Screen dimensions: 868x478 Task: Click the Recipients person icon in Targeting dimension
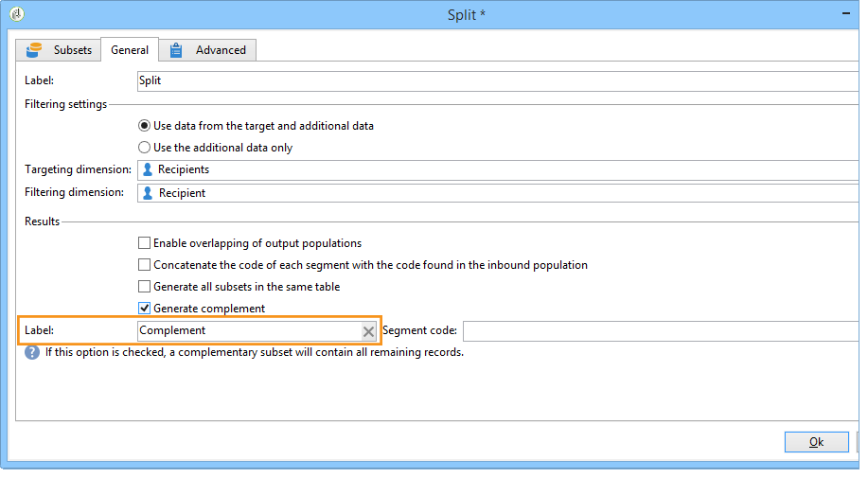(x=148, y=169)
